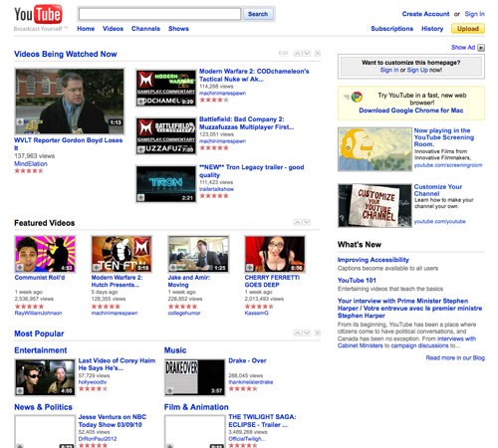Add Jake and Amir: Moving to queue
The width and height of the screenshot is (498, 448).
[173, 268]
